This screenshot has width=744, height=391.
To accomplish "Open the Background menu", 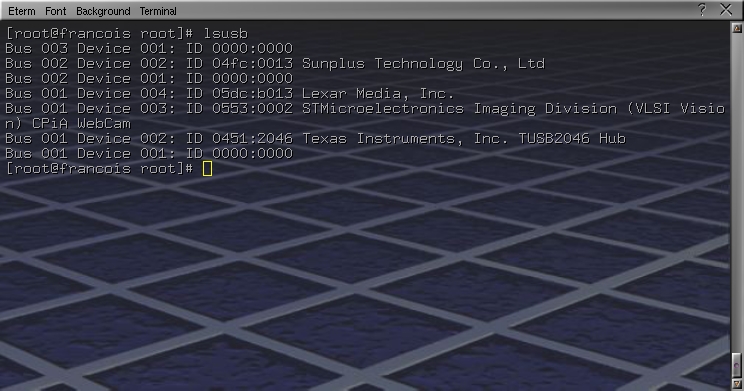I will click(103, 11).
